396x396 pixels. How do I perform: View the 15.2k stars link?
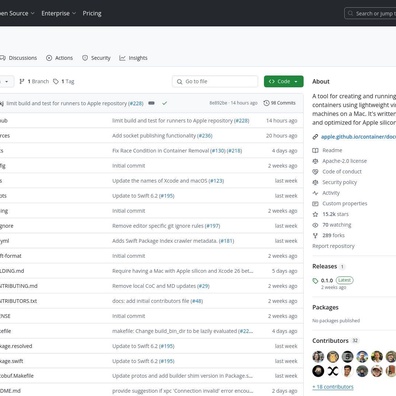[335, 214]
